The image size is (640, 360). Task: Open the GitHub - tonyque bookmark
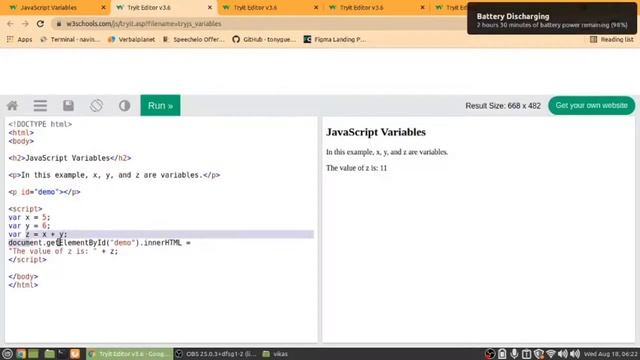(x=264, y=39)
